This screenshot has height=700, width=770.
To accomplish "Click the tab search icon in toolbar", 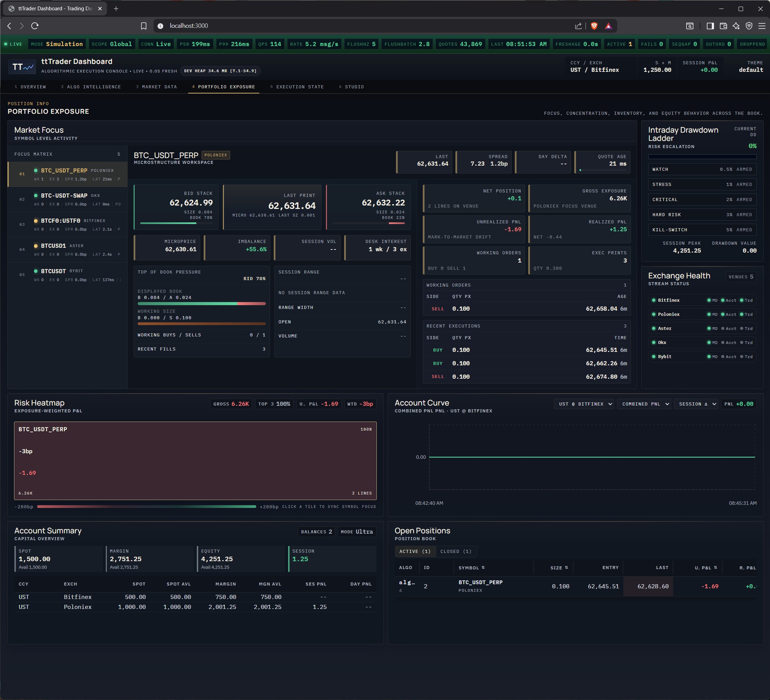I will [x=689, y=25].
